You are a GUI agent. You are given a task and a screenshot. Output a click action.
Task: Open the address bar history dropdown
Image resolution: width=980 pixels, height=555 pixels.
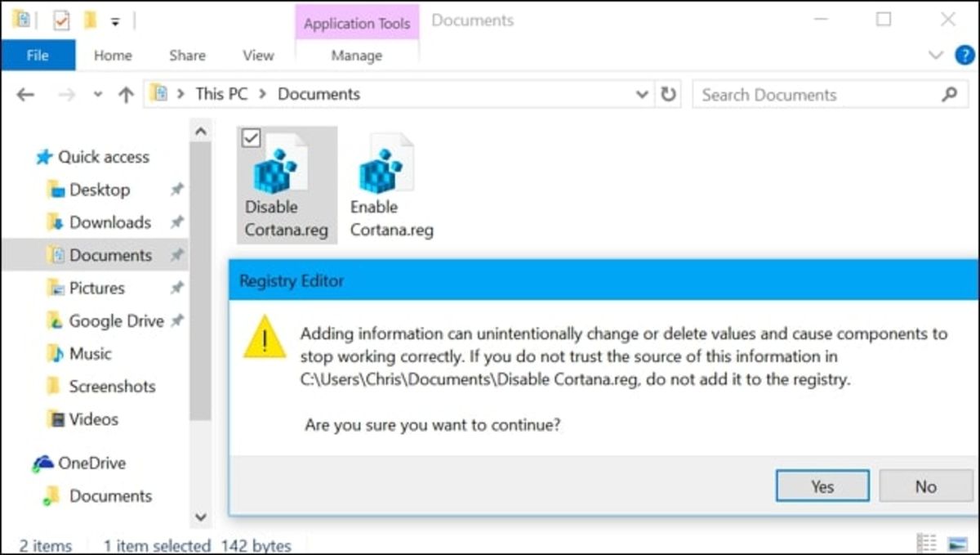click(642, 95)
